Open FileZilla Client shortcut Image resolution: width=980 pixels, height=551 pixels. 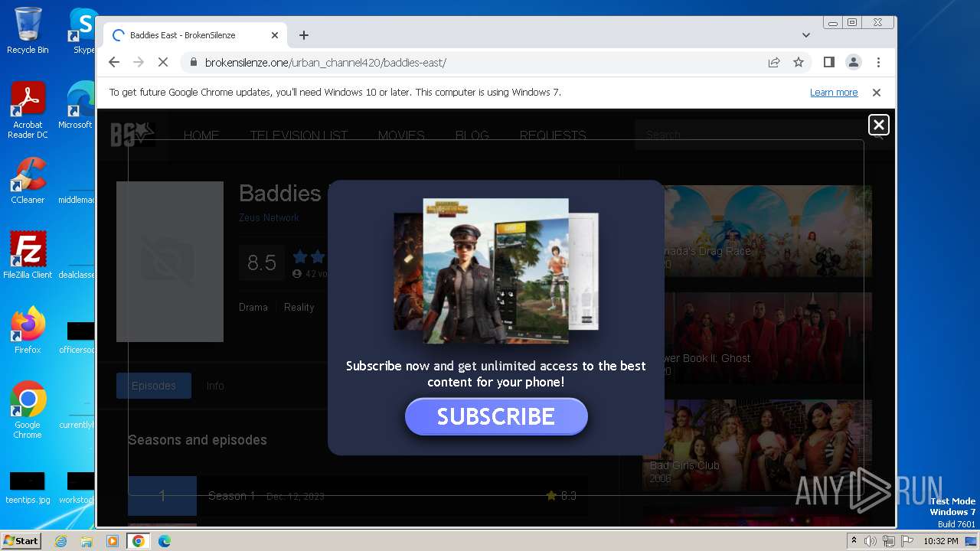click(28, 255)
